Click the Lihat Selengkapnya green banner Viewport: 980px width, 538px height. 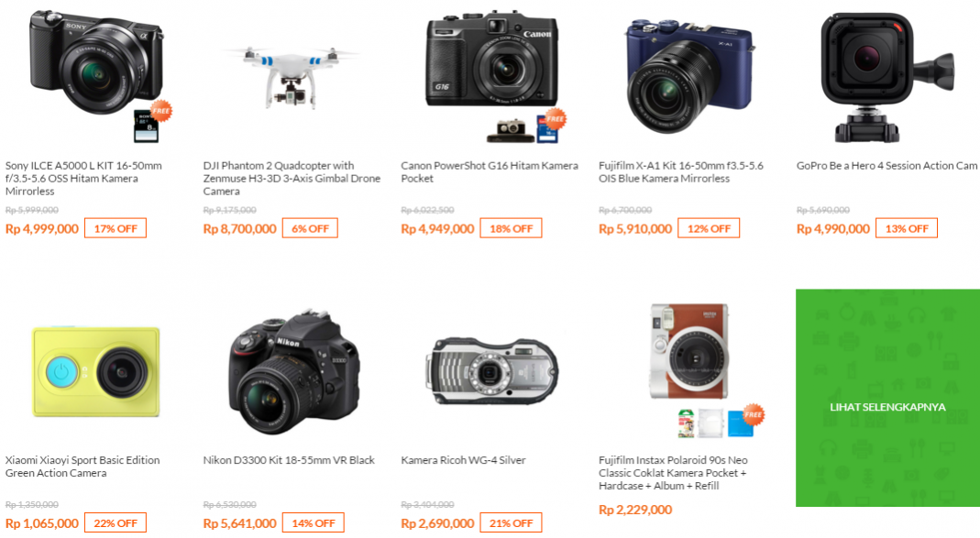pos(887,398)
